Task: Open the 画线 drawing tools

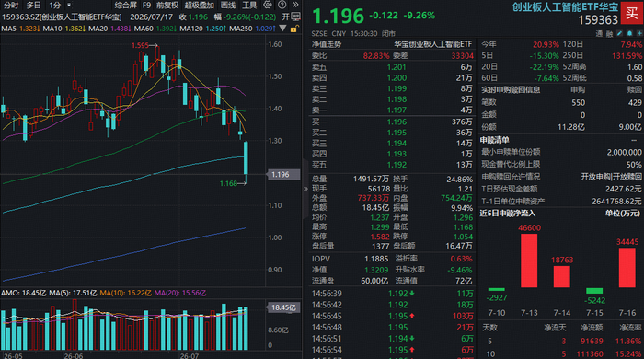Action: [x=228, y=5]
